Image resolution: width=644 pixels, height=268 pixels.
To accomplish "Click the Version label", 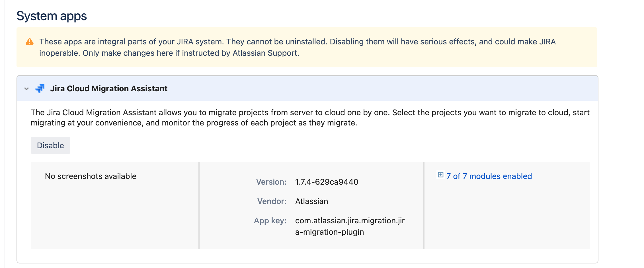I will point(271,182).
